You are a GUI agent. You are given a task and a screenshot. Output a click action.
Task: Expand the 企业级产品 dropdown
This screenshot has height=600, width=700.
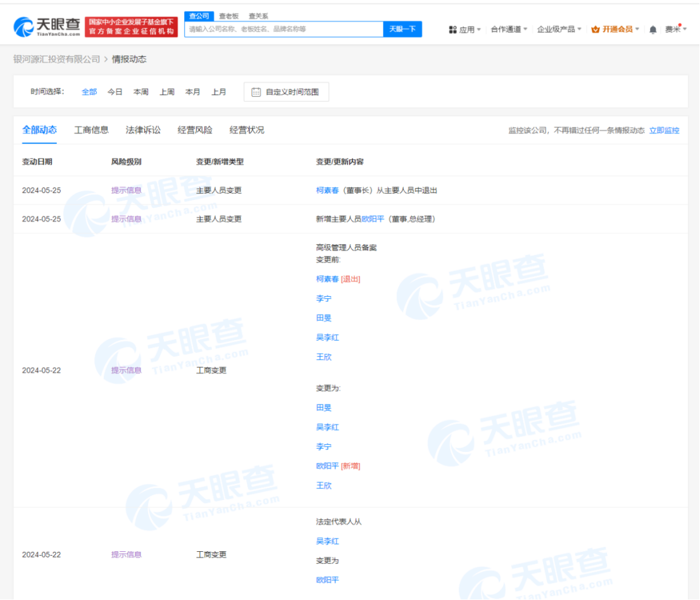coord(555,29)
